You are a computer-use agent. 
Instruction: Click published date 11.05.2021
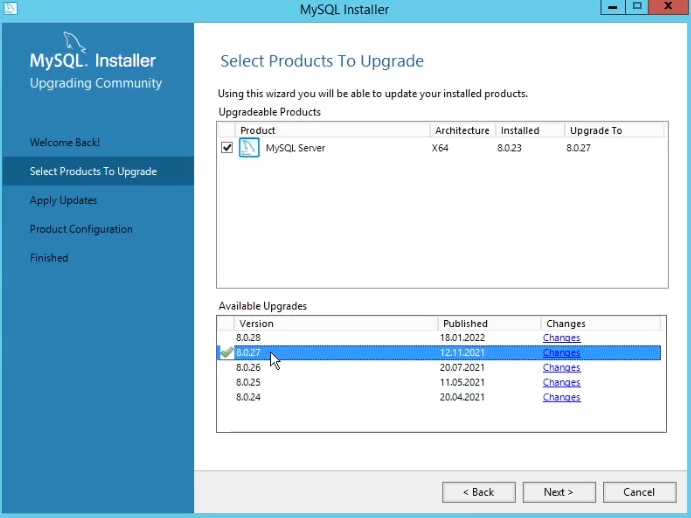pyautogui.click(x=462, y=382)
